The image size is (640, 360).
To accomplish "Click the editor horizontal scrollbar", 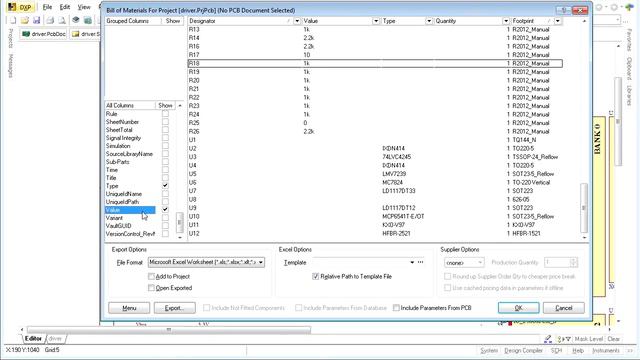I will (169, 329).
